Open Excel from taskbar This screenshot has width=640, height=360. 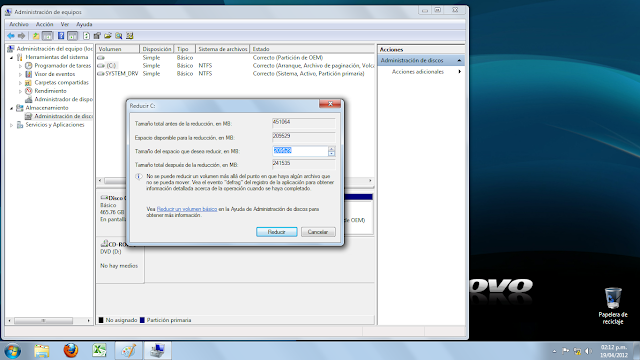99,350
